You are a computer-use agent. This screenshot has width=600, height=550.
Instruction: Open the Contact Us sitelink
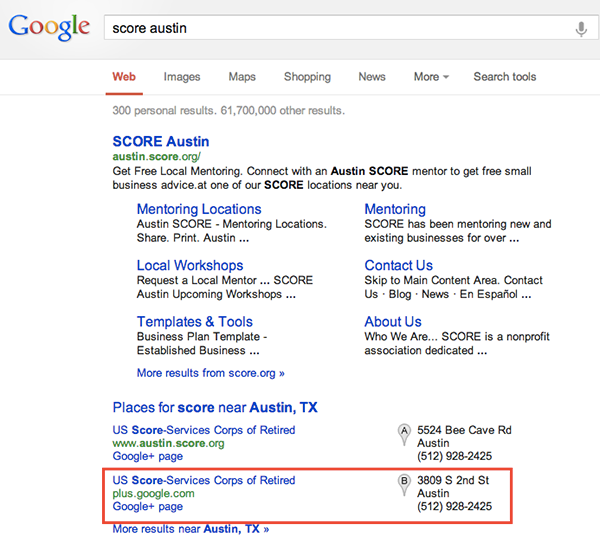pos(399,265)
